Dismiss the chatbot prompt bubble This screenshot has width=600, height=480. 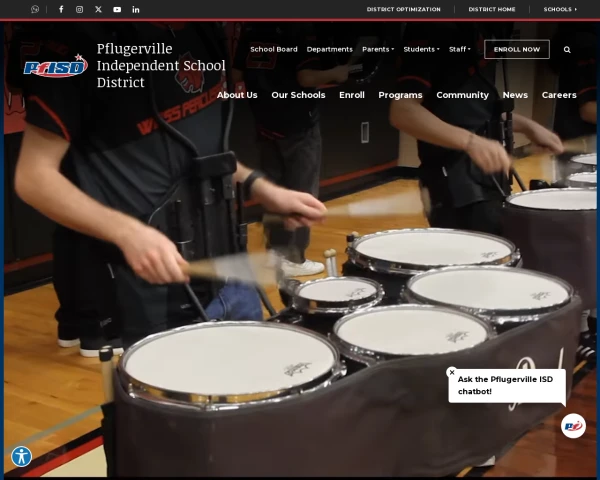click(x=452, y=372)
